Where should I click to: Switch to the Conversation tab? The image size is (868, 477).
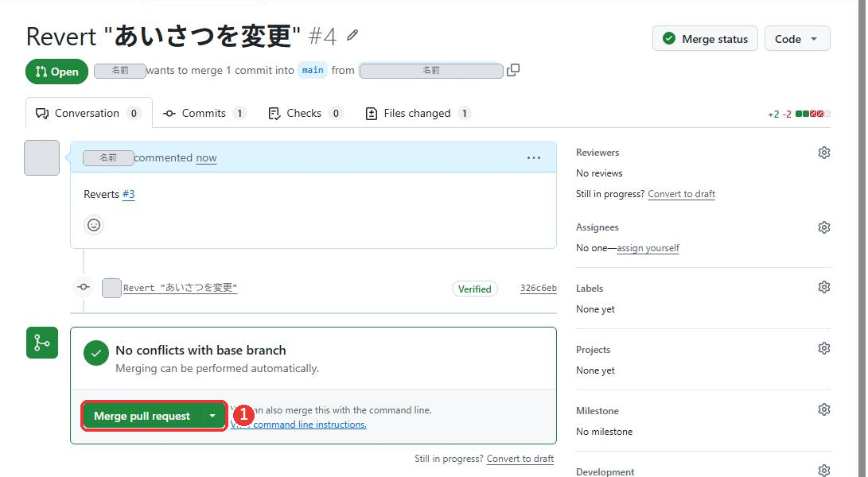[88, 114]
